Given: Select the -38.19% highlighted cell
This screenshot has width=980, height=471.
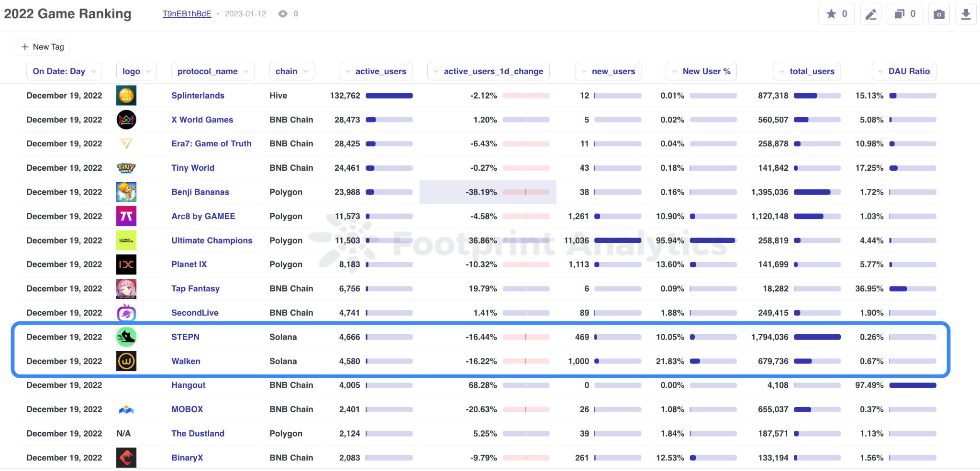Looking at the screenshot, I should [x=488, y=192].
